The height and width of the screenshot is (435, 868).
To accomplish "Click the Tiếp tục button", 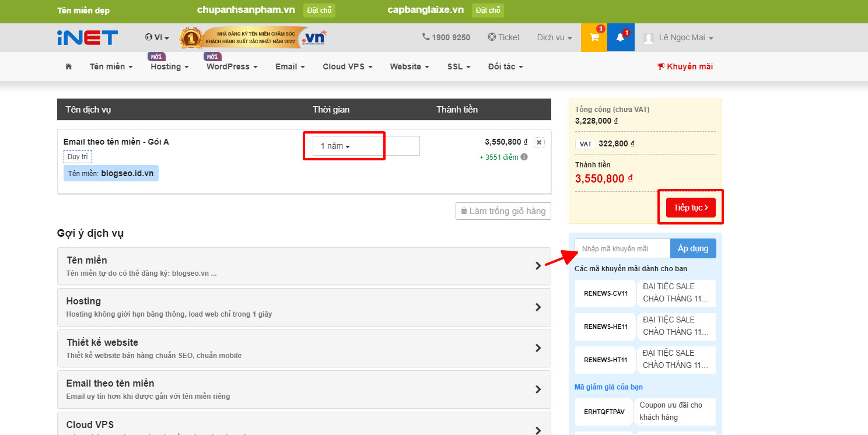I will (x=691, y=206).
